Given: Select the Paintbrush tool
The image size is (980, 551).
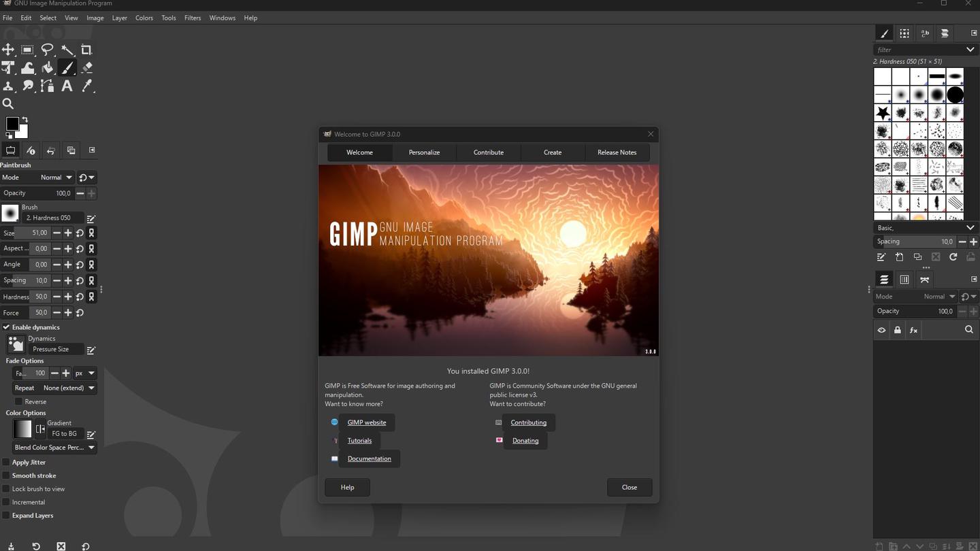Looking at the screenshot, I should [67, 67].
